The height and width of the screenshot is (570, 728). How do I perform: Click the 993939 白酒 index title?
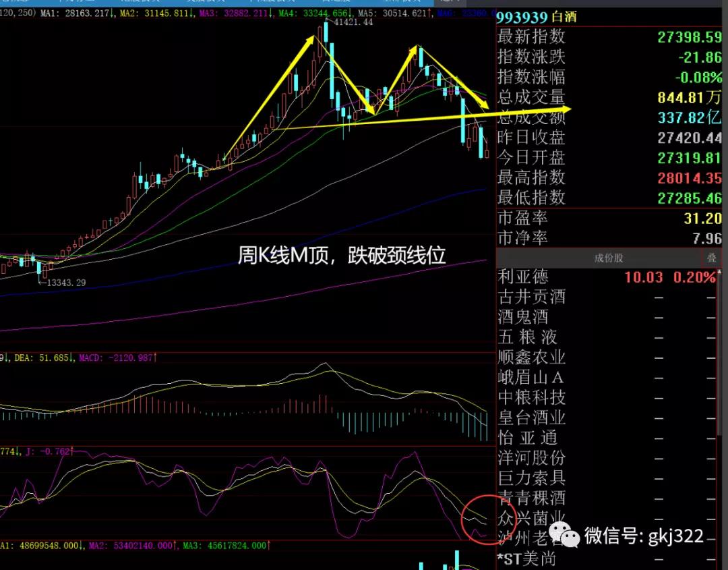pos(537,18)
